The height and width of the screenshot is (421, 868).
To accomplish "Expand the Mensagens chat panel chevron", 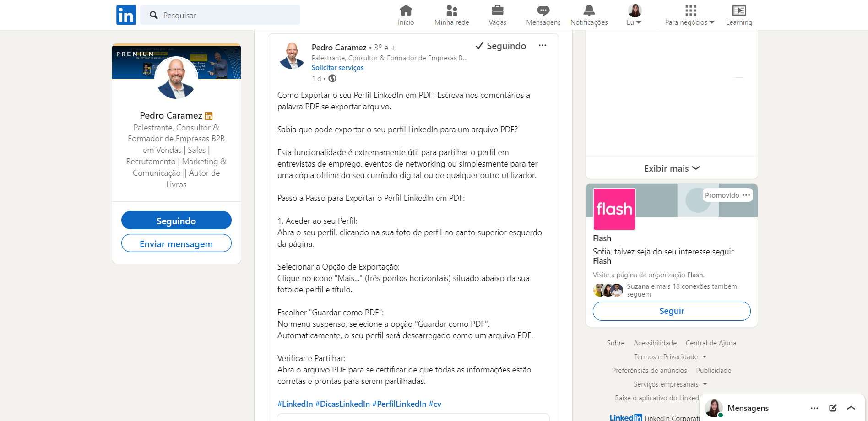I will tap(851, 408).
